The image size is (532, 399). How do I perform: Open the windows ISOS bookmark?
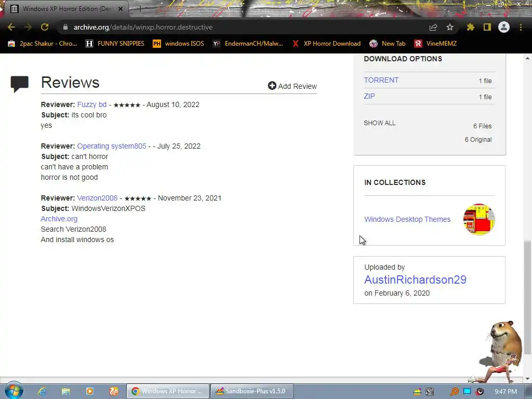tap(179, 44)
